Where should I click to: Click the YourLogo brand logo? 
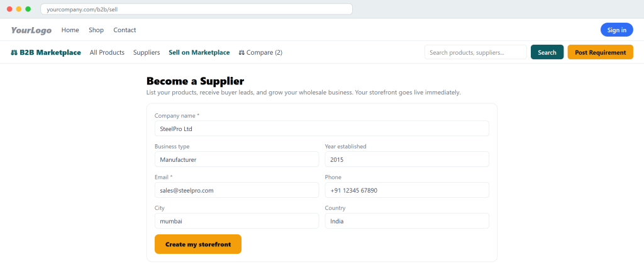(31, 30)
